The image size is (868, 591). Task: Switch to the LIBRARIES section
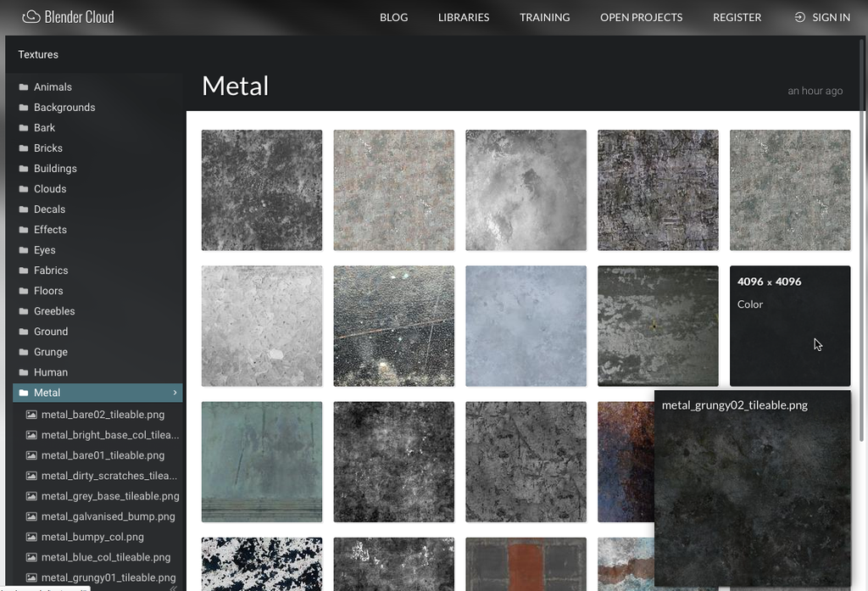pos(463,17)
